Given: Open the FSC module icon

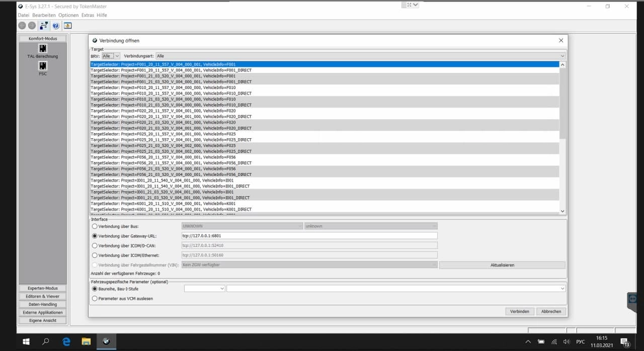Looking at the screenshot, I should click(x=43, y=66).
